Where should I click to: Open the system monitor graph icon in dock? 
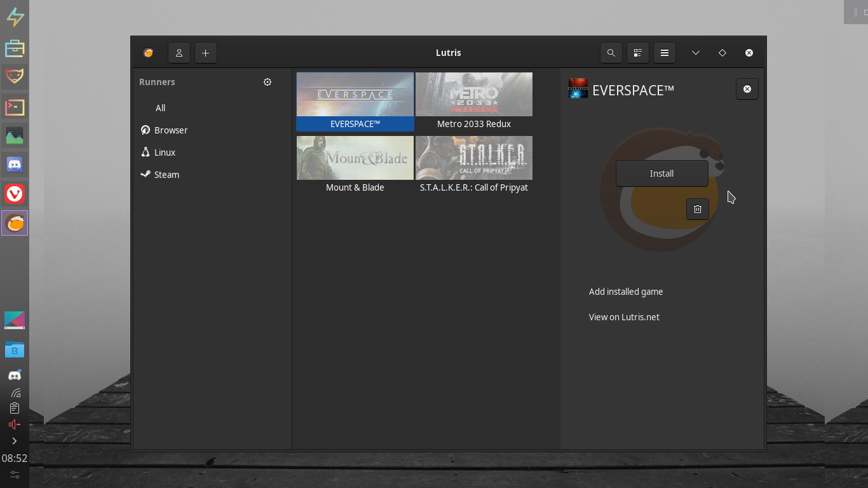[15, 136]
